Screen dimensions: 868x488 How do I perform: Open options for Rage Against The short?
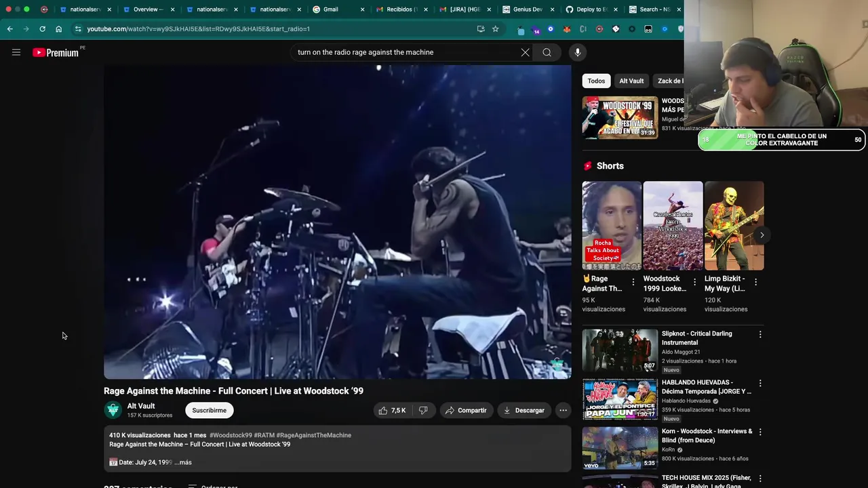[x=633, y=282]
